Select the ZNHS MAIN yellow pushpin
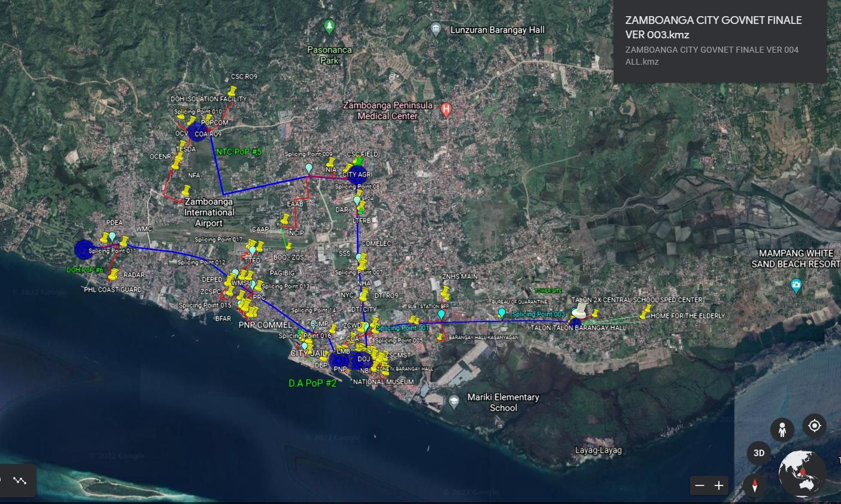Viewport: 841px width, 504px height. (445, 292)
